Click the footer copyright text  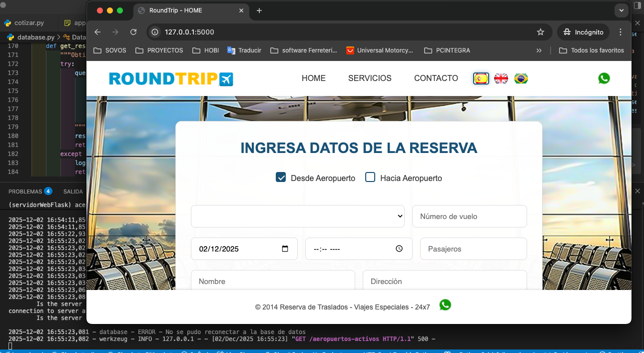click(342, 307)
